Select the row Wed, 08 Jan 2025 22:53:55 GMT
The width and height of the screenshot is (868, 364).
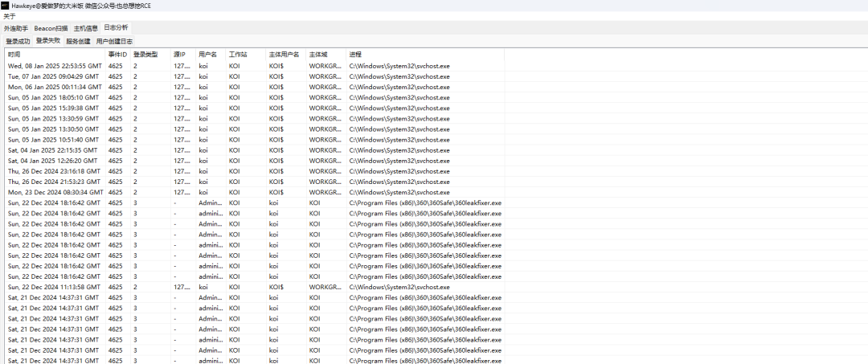[x=256, y=66]
